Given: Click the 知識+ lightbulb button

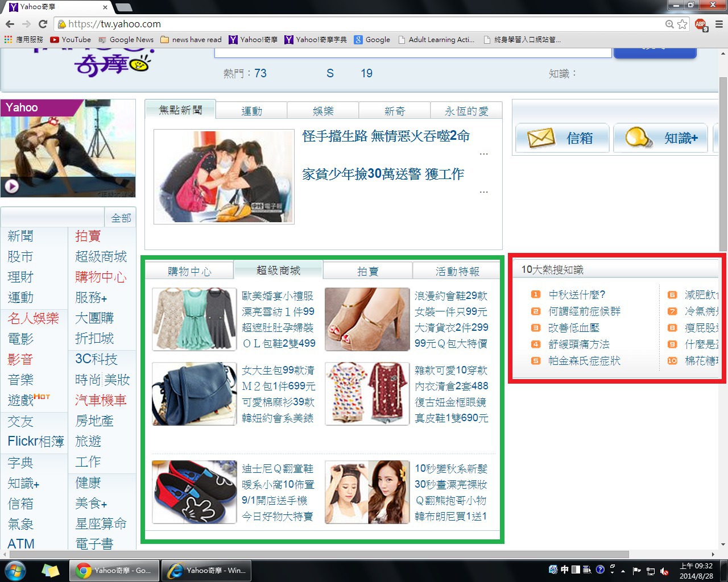Looking at the screenshot, I should pyautogui.click(x=661, y=138).
